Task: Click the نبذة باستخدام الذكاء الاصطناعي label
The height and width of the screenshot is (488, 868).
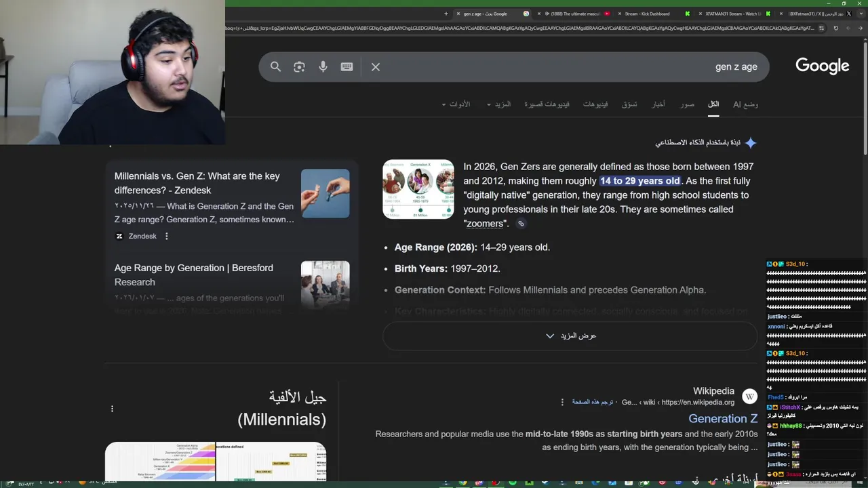Action: click(696, 143)
